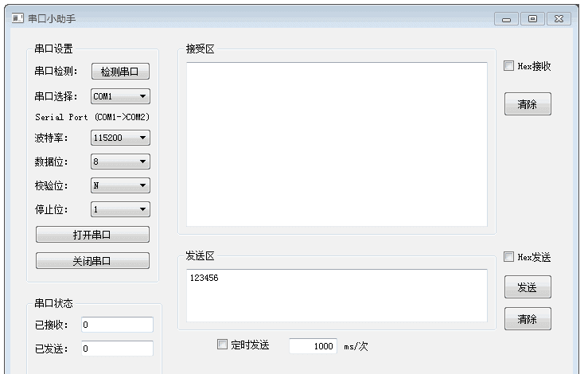Click the 串口状态 group label

pyautogui.click(x=53, y=303)
